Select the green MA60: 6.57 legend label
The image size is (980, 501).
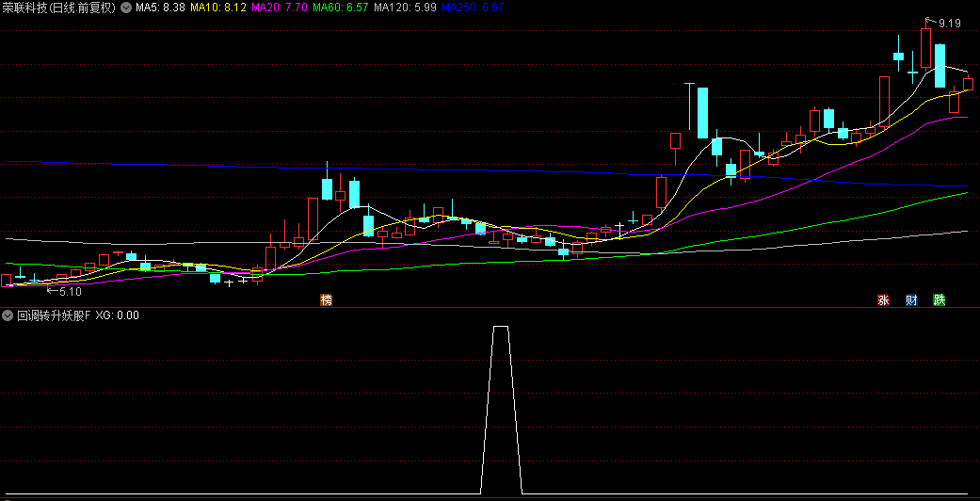pos(340,8)
